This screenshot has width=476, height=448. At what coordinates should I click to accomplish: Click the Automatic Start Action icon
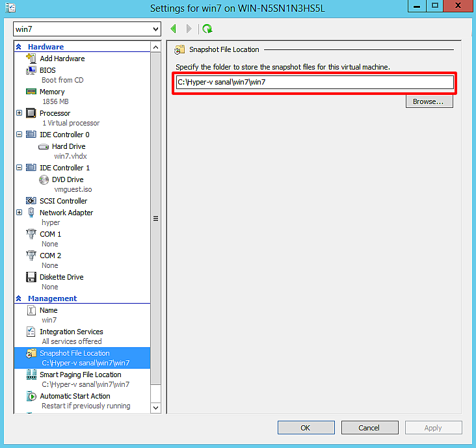31,396
